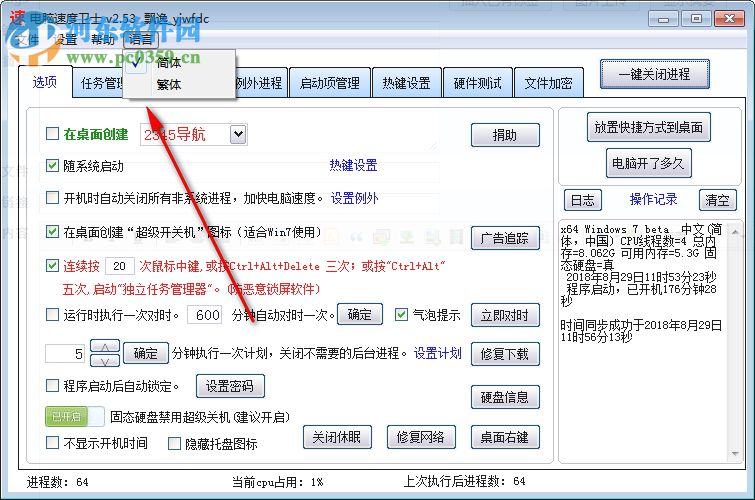Click the 桌面右键 button
The height and width of the screenshot is (500, 755).
505,437
